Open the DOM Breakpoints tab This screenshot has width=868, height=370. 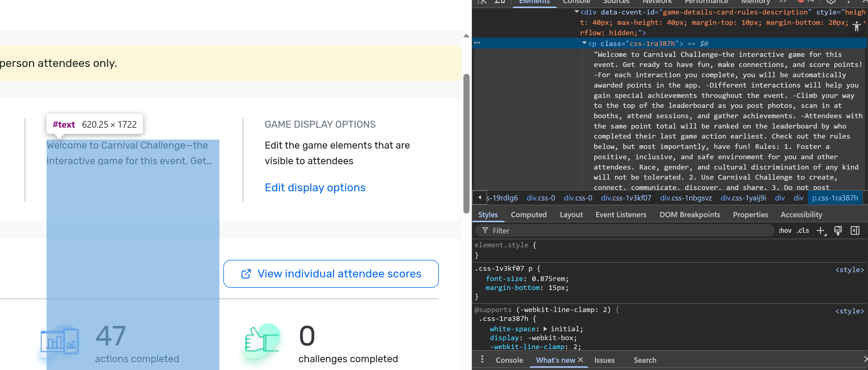tap(690, 215)
